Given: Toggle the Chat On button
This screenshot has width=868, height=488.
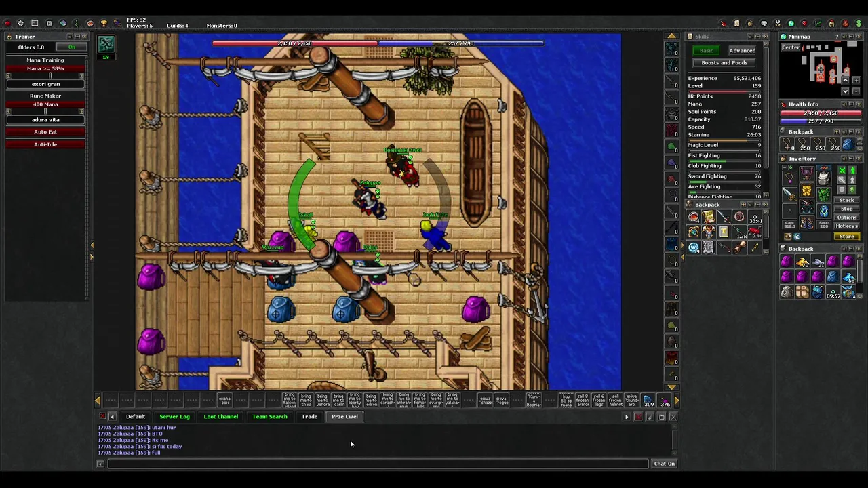Looking at the screenshot, I should pyautogui.click(x=664, y=464).
